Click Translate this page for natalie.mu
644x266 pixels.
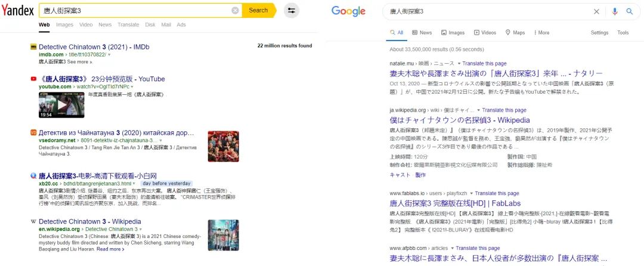point(484,64)
